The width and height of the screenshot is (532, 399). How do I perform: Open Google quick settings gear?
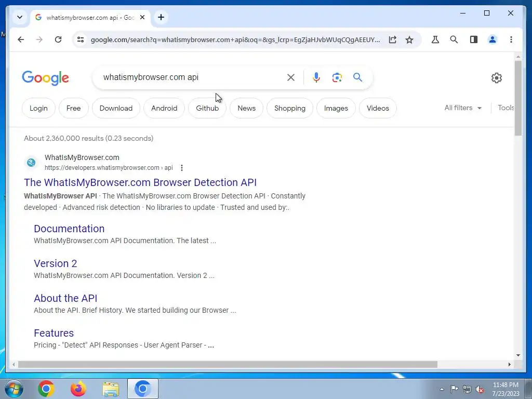(x=496, y=78)
